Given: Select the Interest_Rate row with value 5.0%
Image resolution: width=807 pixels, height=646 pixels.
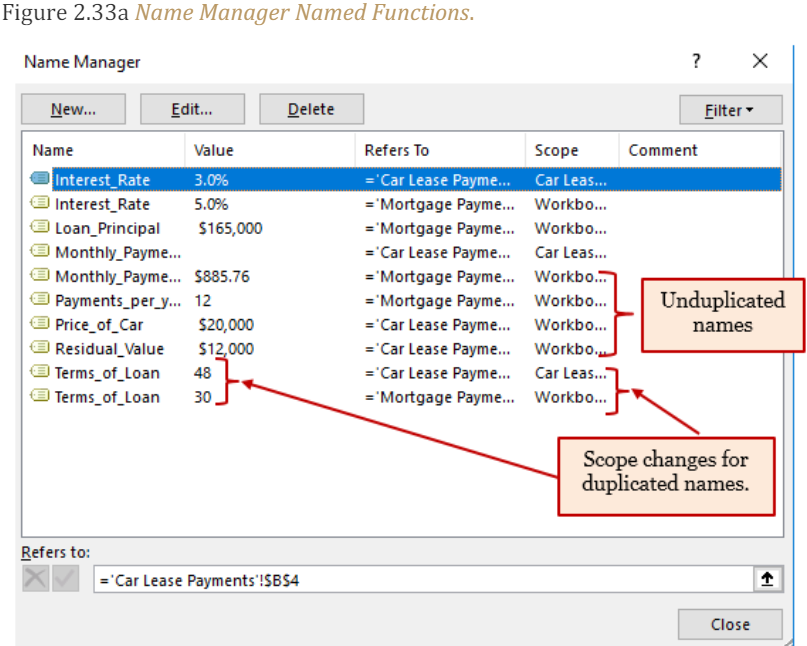Looking at the screenshot, I should click(405, 204).
